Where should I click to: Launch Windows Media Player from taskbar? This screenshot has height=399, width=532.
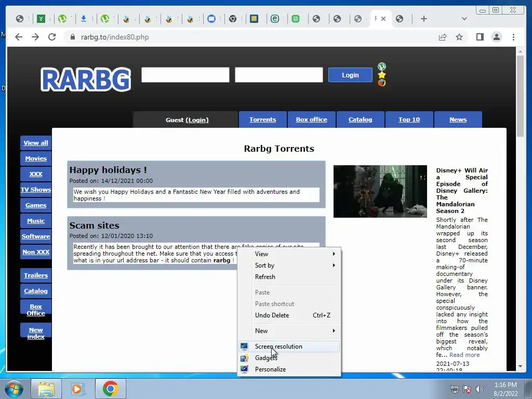tap(77, 389)
